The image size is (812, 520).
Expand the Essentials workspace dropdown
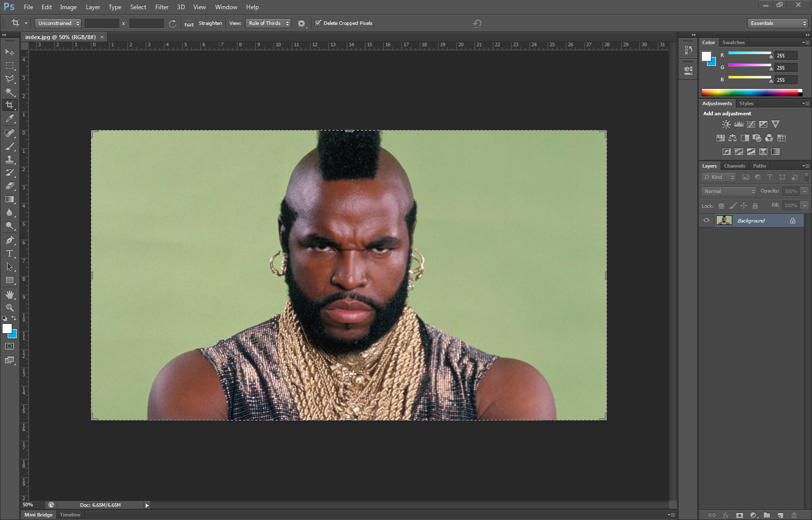(777, 23)
